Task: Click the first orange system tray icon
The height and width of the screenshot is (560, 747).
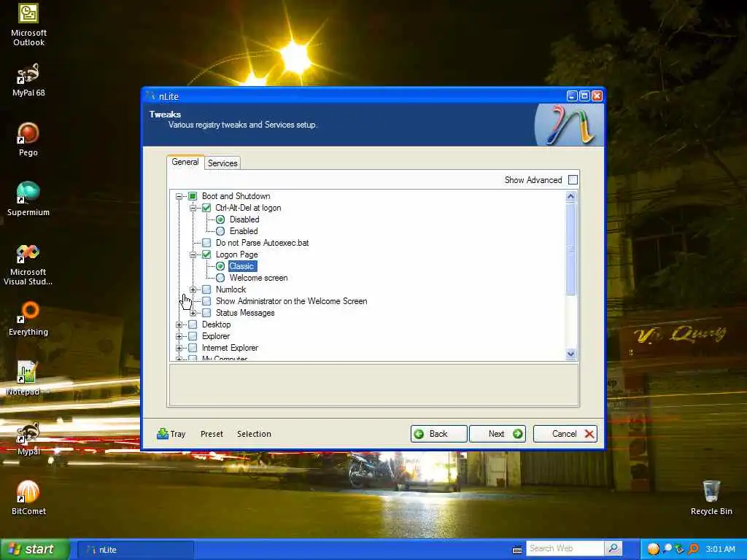Action: (x=653, y=549)
